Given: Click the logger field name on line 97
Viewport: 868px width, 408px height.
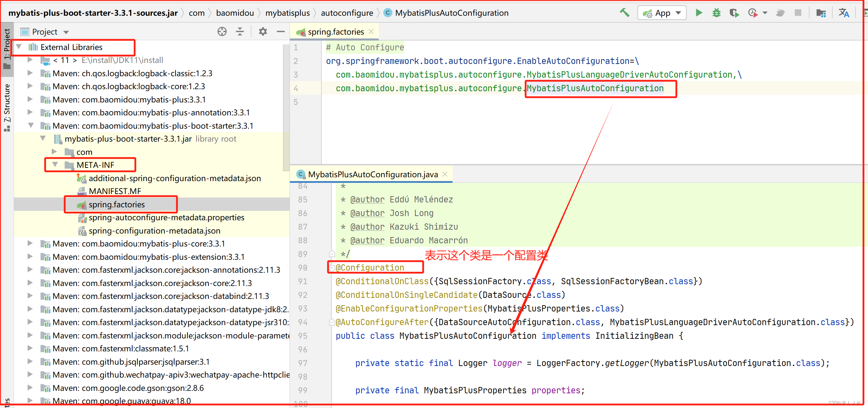Looking at the screenshot, I should pos(507,363).
